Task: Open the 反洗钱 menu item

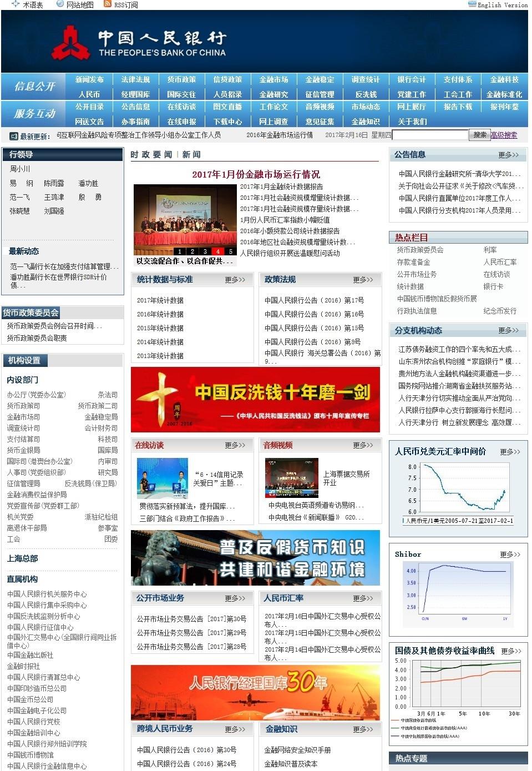Action: coord(366,94)
